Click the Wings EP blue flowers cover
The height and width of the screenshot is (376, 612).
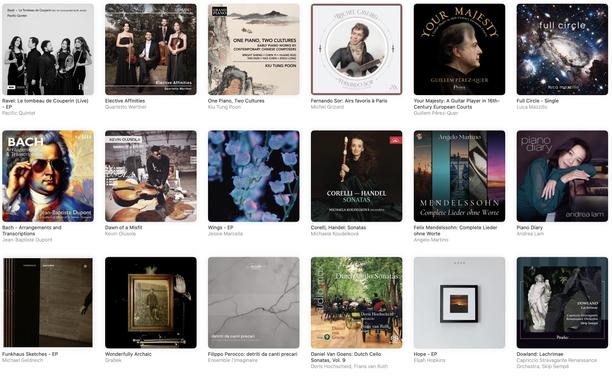click(254, 176)
